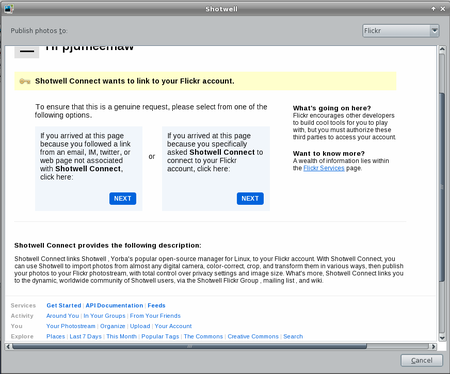The width and height of the screenshot is (450, 374).
Task: Click the 'Want to know more?' heading
Action: 329,153
